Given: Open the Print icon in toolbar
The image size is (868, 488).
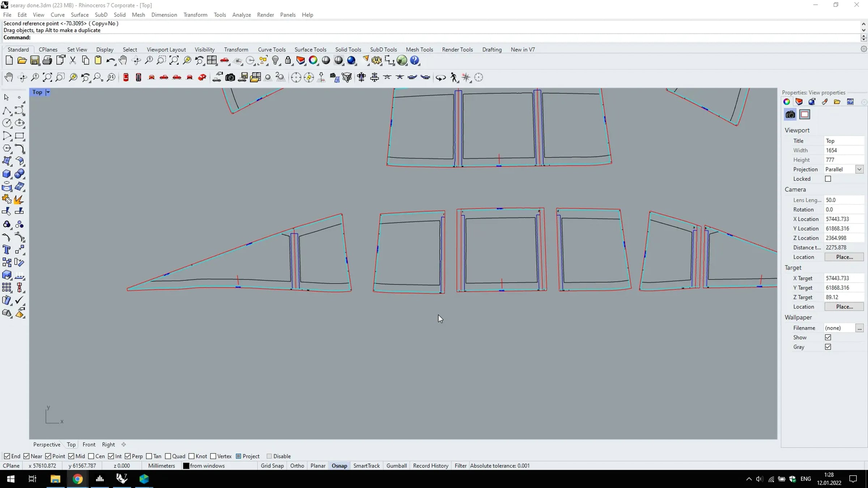Looking at the screenshot, I should [x=47, y=60].
